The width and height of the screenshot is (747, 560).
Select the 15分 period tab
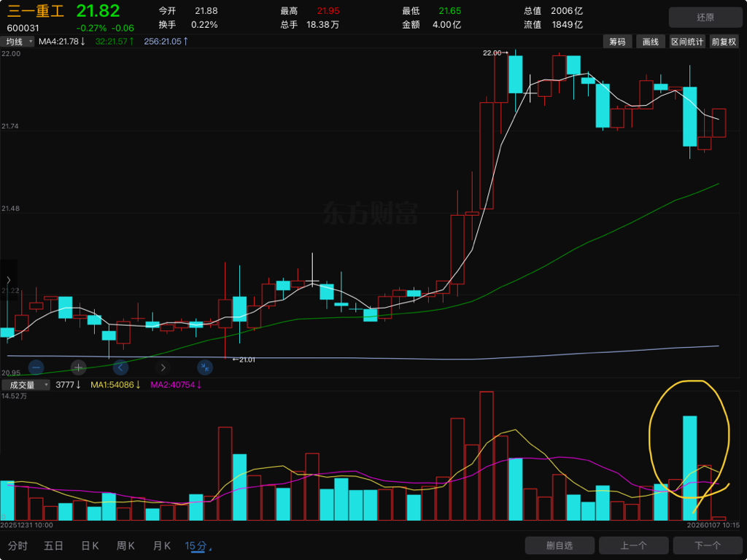(196, 545)
